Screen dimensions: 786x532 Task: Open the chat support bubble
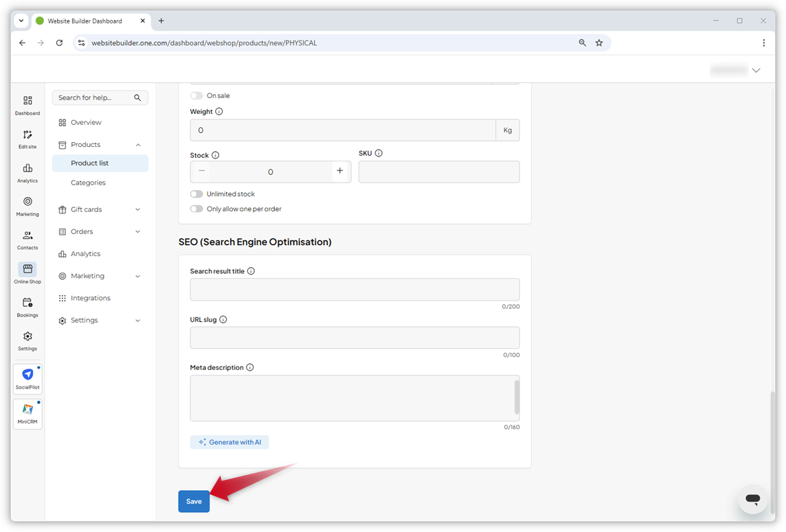(753, 500)
